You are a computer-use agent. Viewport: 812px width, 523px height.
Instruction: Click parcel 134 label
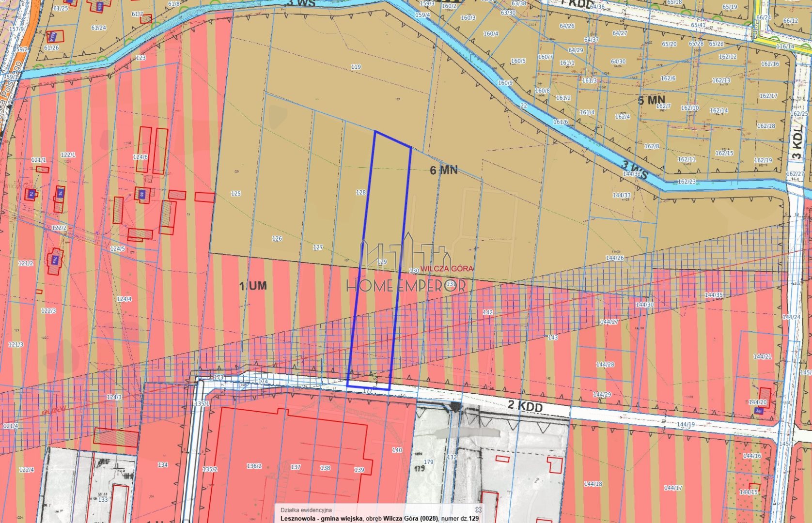tap(162, 465)
